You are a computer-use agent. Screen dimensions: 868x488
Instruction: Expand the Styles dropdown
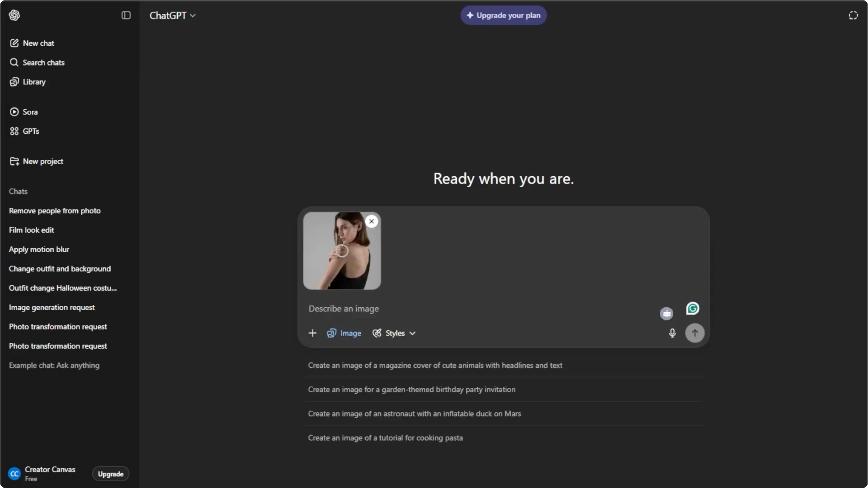point(394,333)
